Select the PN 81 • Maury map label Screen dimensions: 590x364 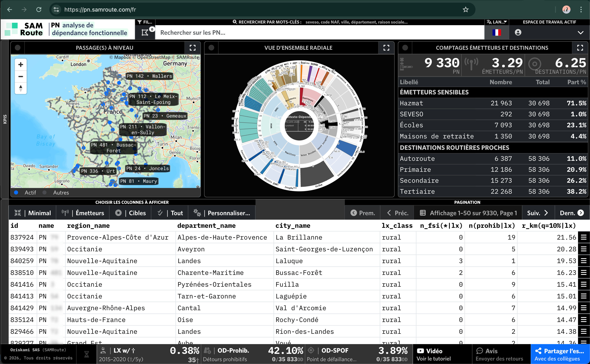(139, 181)
